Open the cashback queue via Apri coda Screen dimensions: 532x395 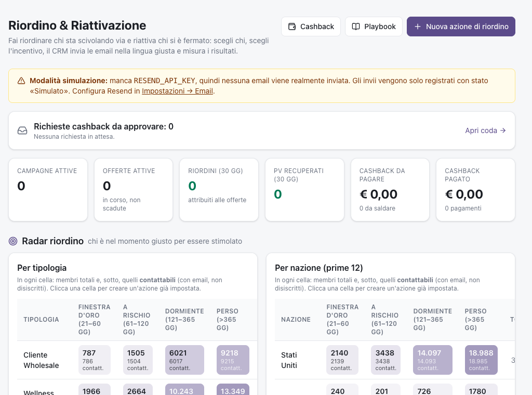486,130
